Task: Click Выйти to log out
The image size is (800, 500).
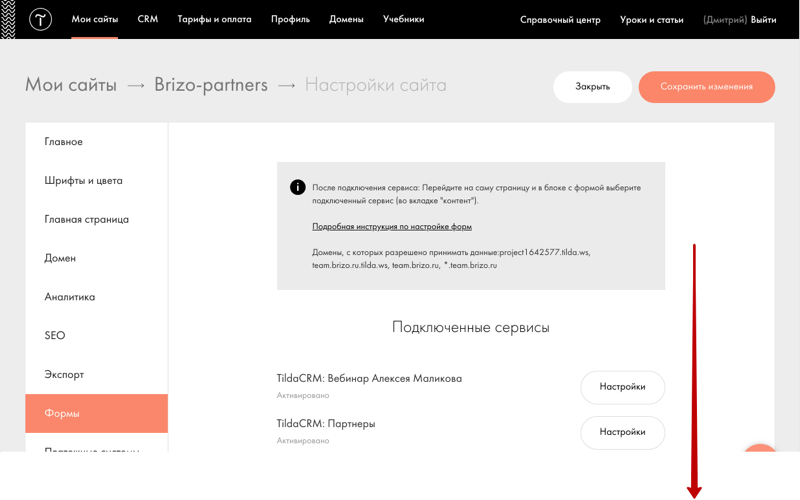Action: 763,20
